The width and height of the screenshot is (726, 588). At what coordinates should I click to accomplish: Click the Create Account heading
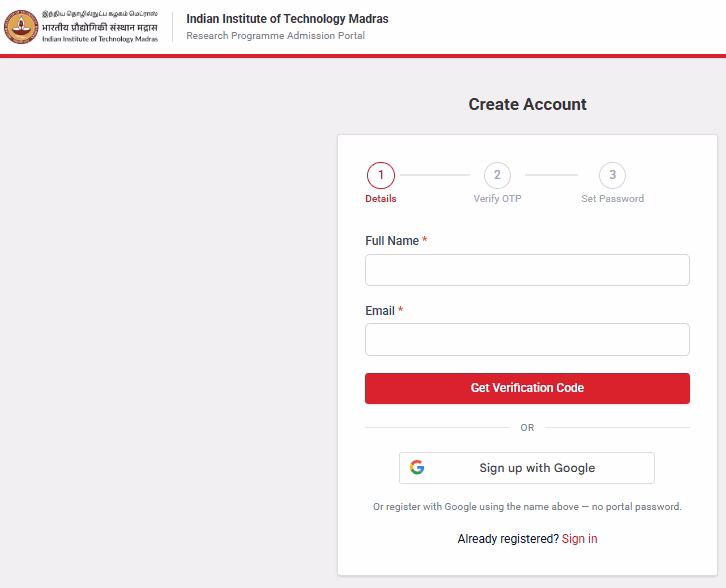527,104
